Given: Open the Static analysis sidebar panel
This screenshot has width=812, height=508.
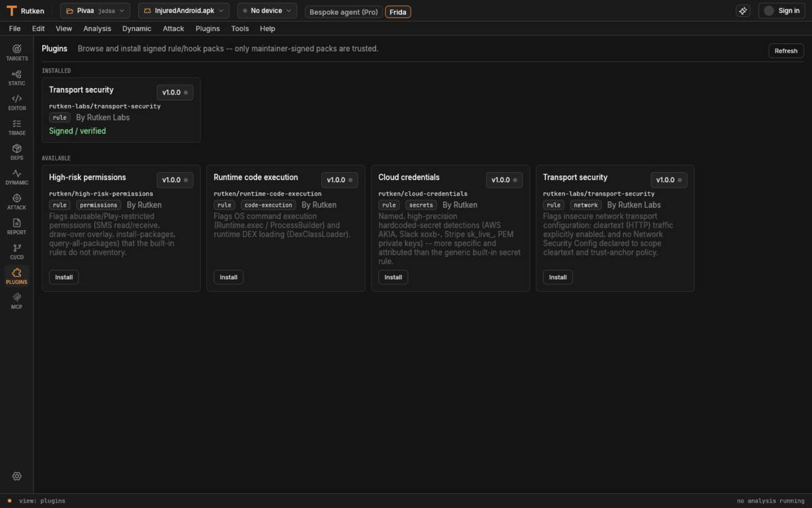Looking at the screenshot, I should coord(17,77).
